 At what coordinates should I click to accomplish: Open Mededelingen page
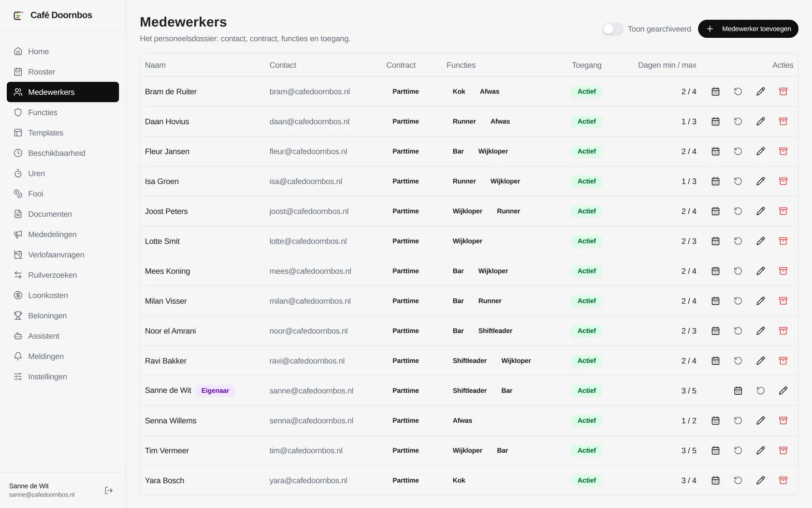pyautogui.click(x=63, y=234)
